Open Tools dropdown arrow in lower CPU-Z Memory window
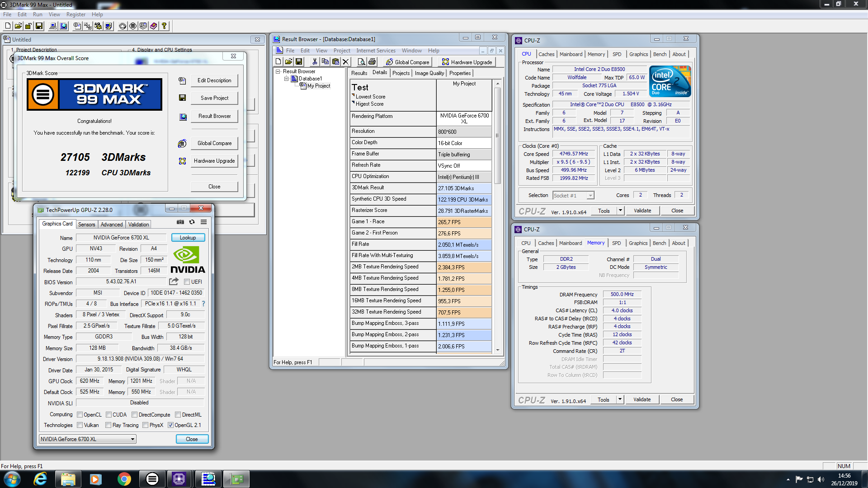The height and width of the screenshot is (488, 868). tap(620, 399)
